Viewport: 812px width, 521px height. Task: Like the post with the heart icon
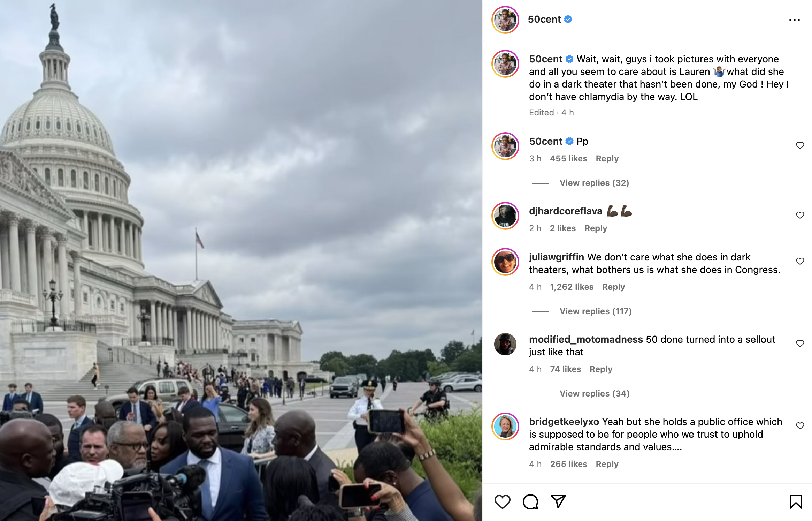pyautogui.click(x=502, y=501)
